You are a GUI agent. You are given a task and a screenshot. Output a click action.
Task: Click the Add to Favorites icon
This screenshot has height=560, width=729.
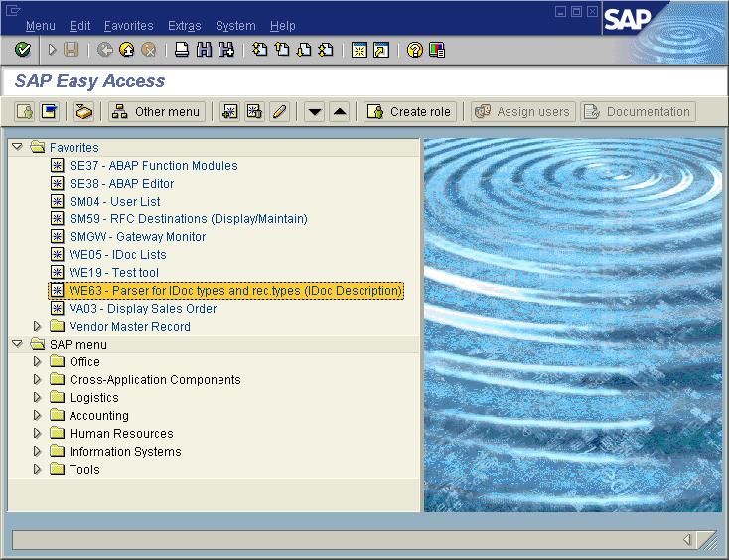(x=229, y=111)
